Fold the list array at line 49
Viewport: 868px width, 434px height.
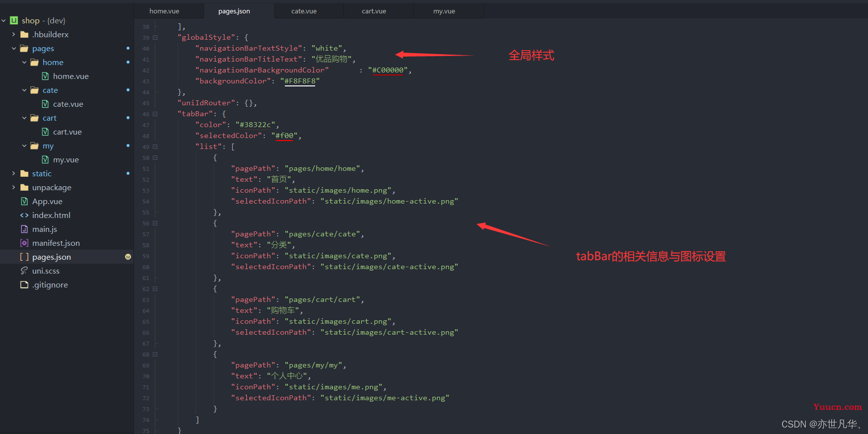tap(155, 146)
